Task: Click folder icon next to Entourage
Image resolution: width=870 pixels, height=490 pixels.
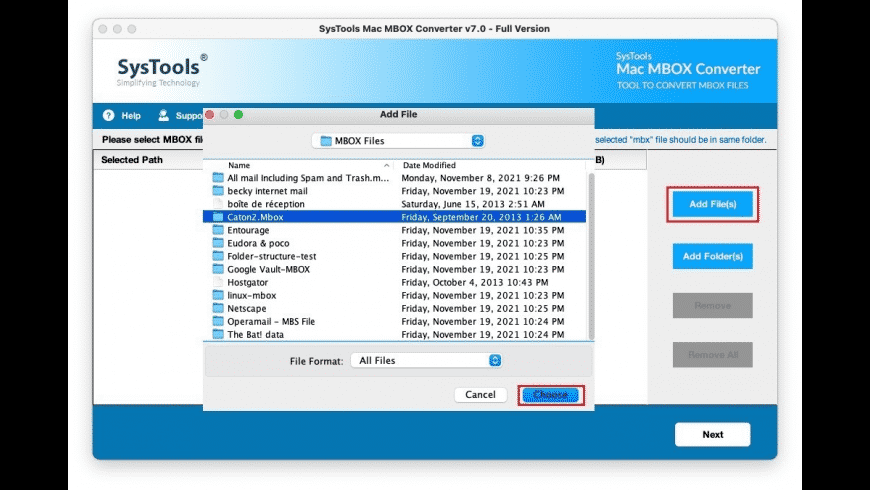Action: tap(218, 230)
